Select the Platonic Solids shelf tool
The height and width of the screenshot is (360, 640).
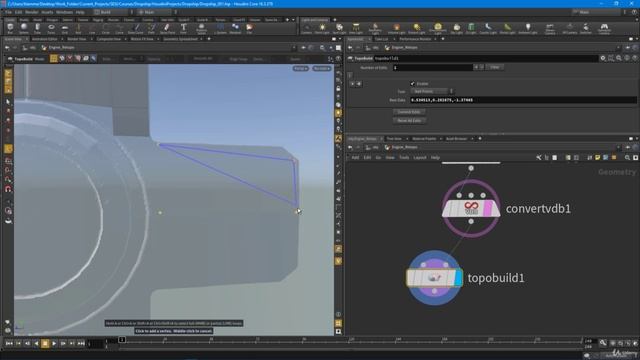[x=201, y=29]
